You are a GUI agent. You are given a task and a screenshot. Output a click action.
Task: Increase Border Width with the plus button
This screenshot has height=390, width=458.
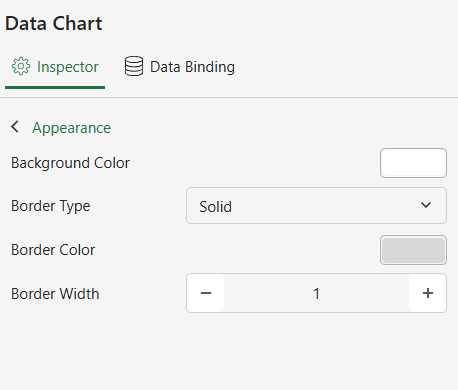(428, 293)
